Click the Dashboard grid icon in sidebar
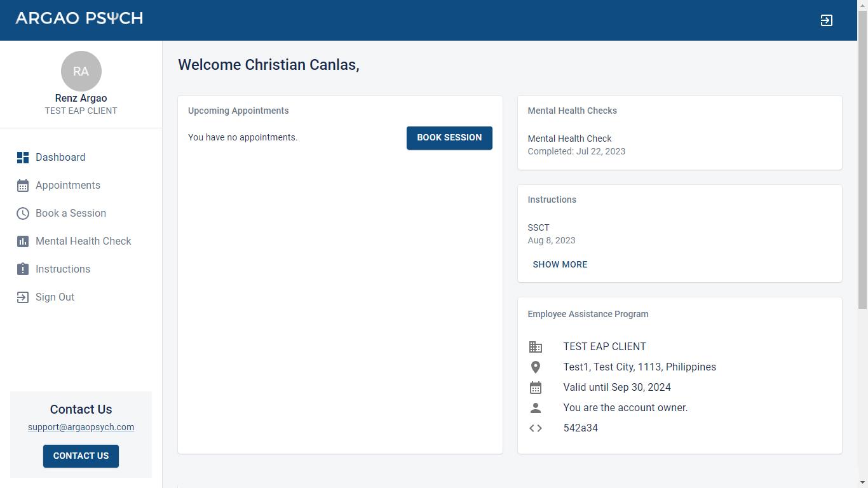868x488 pixels. click(23, 158)
